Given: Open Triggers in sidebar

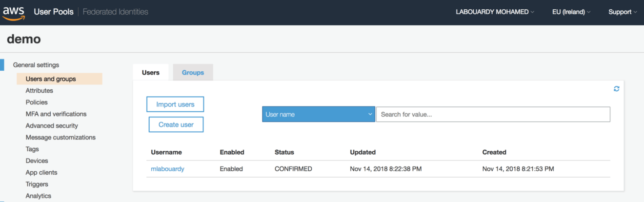Looking at the screenshot, I should tap(37, 184).
